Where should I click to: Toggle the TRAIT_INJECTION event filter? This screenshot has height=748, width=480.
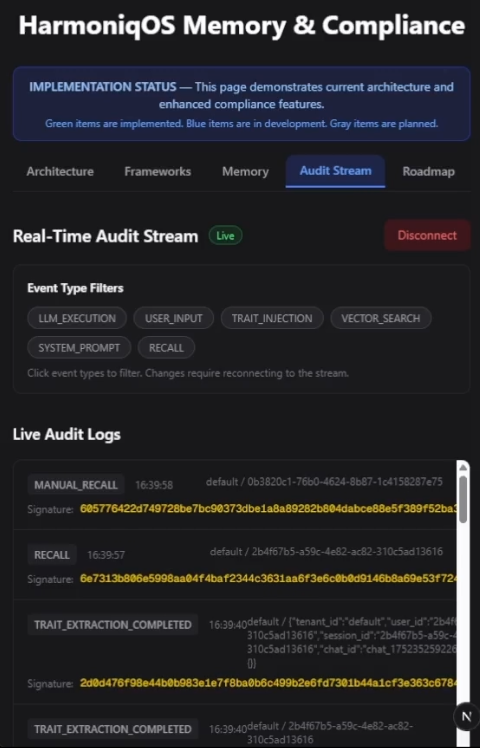pos(272,318)
